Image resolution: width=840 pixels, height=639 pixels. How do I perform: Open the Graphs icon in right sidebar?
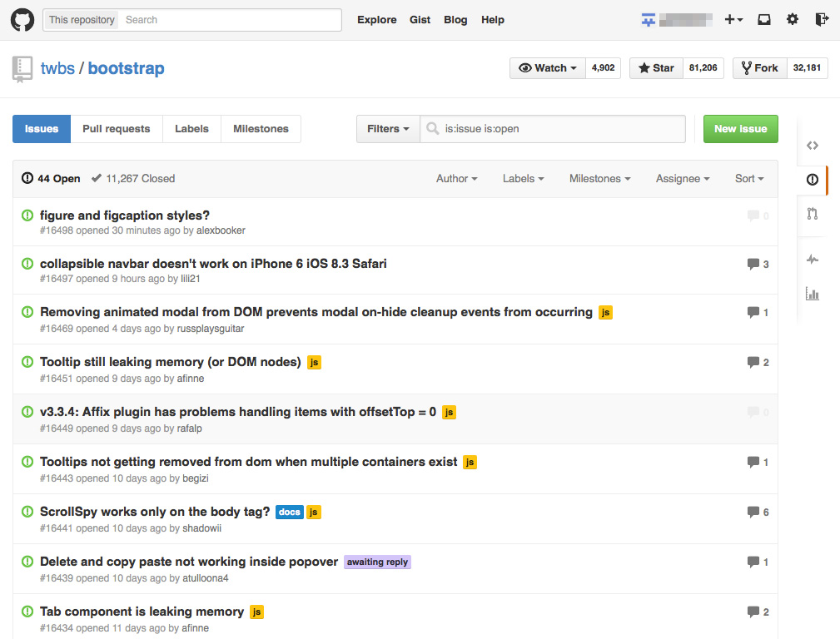[x=812, y=293]
